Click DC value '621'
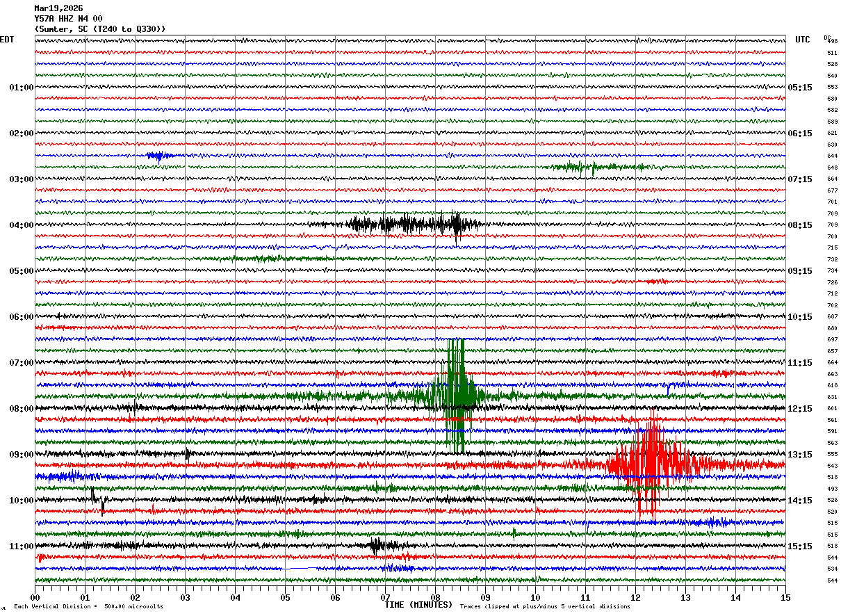Image resolution: width=841 pixels, height=616 pixels. (832, 133)
